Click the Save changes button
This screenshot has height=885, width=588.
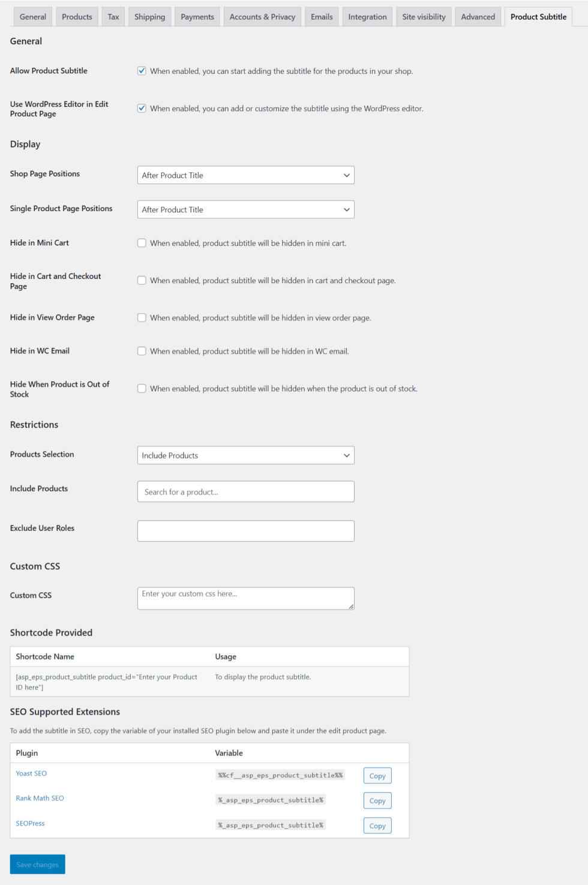coord(37,865)
